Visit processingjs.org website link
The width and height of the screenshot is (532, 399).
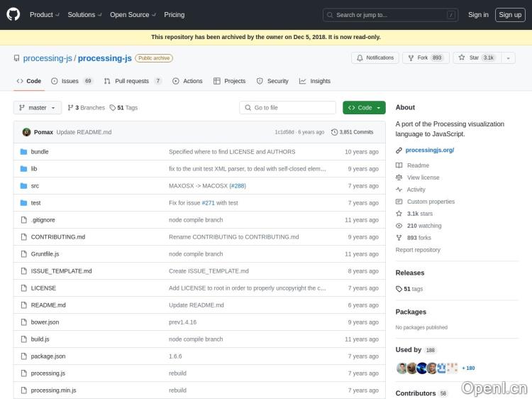point(430,150)
